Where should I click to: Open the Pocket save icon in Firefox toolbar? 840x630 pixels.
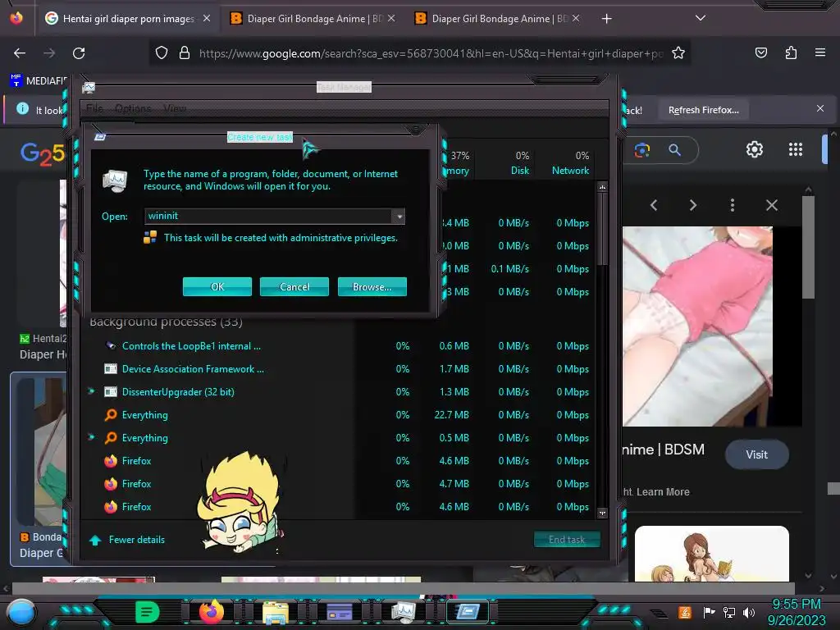click(x=761, y=52)
